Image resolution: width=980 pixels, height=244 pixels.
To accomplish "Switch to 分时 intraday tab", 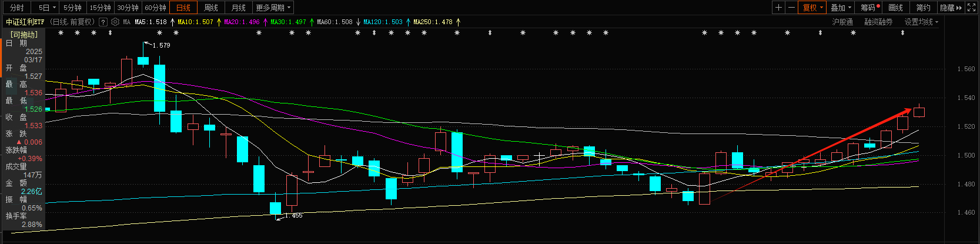I will pyautogui.click(x=17, y=8).
